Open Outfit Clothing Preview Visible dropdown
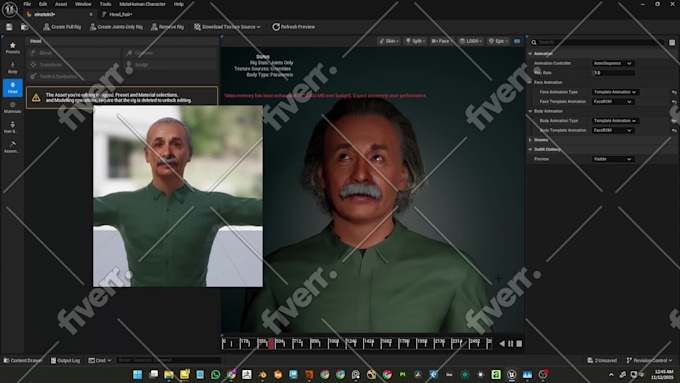680x383 pixels. point(613,159)
